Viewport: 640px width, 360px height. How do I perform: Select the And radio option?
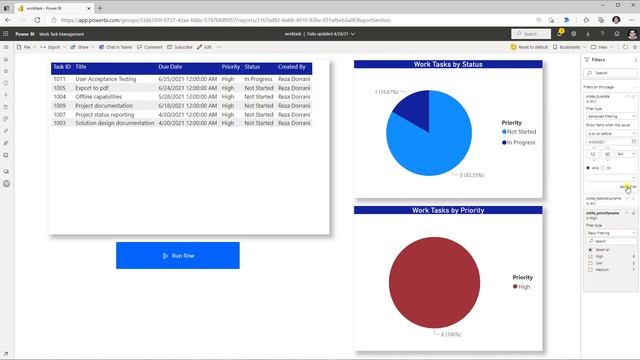(x=588, y=168)
